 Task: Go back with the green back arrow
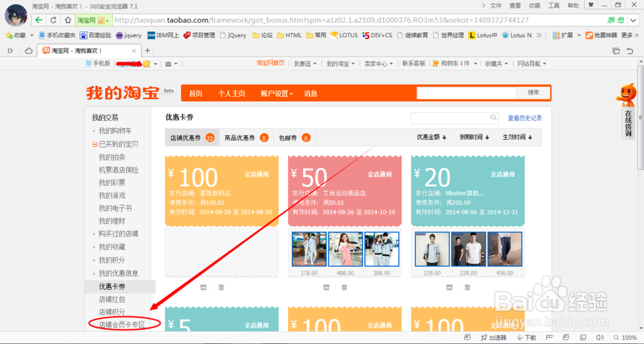[39, 20]
